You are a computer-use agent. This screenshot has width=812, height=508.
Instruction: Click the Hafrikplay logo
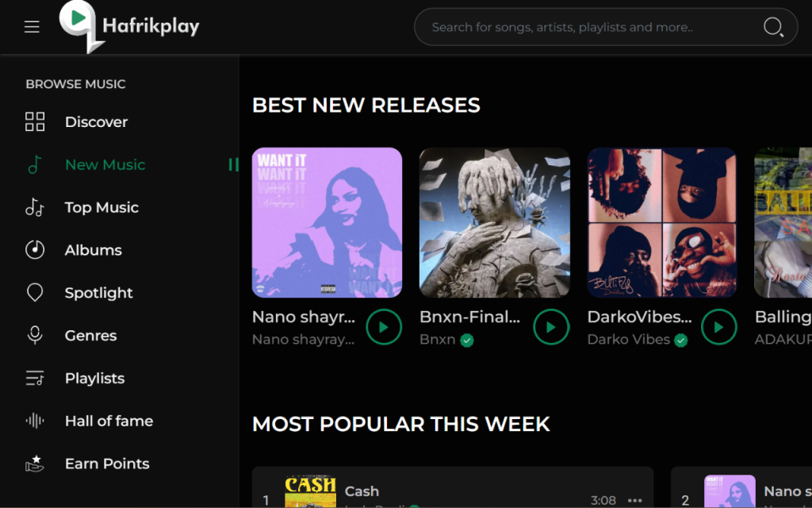(129, 27)
